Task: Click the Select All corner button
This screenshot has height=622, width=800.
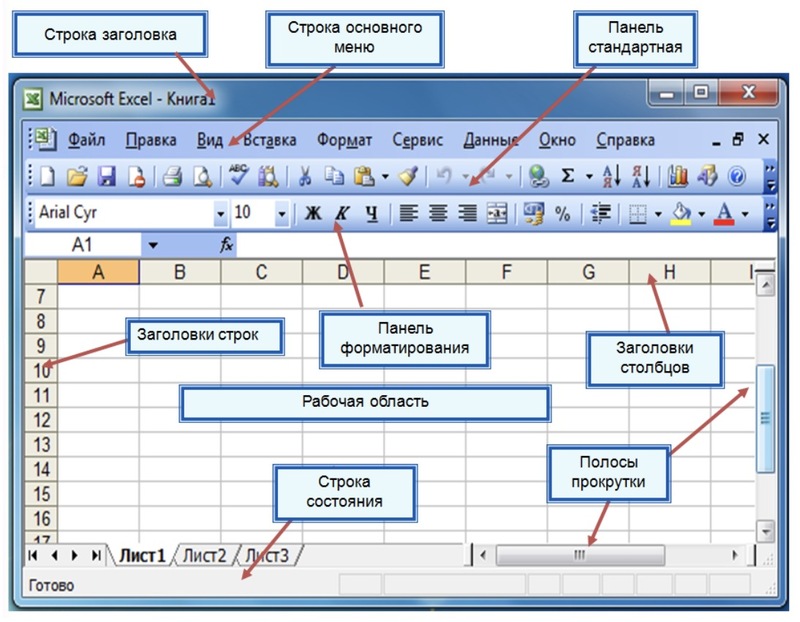Action: 41,272
